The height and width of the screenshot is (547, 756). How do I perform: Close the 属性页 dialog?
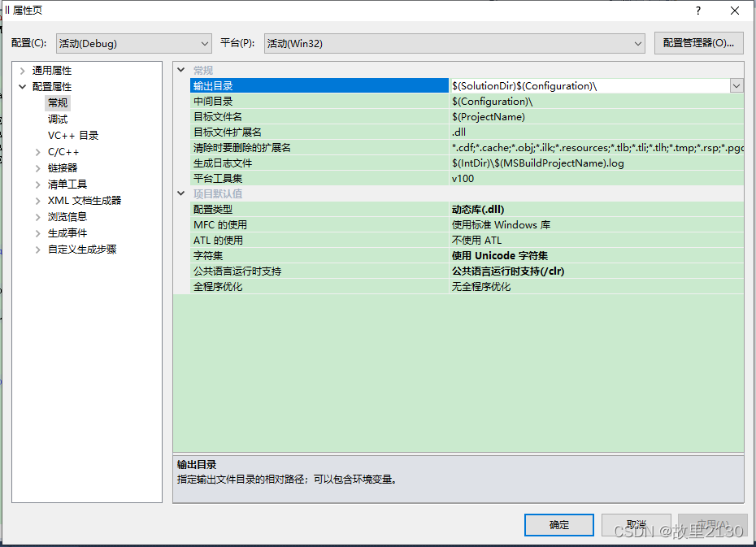pos(735,11)
